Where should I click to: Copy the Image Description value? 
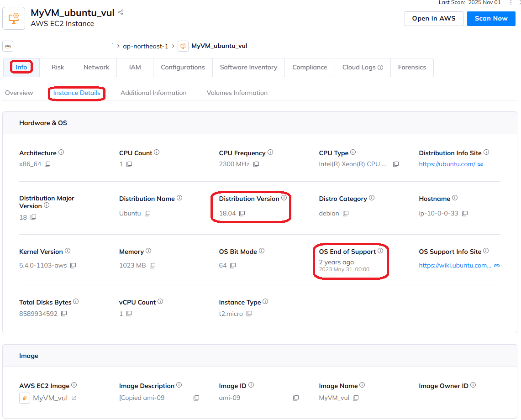coord(196,398)
